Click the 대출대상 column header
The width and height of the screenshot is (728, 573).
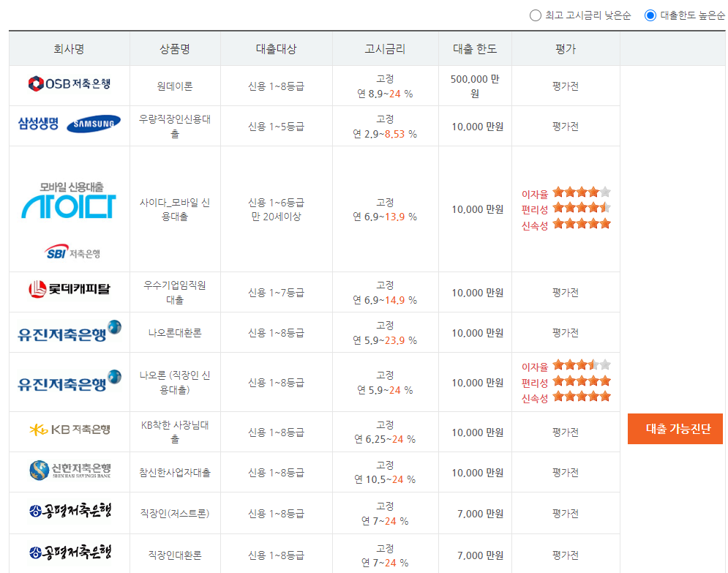point(276,49)
